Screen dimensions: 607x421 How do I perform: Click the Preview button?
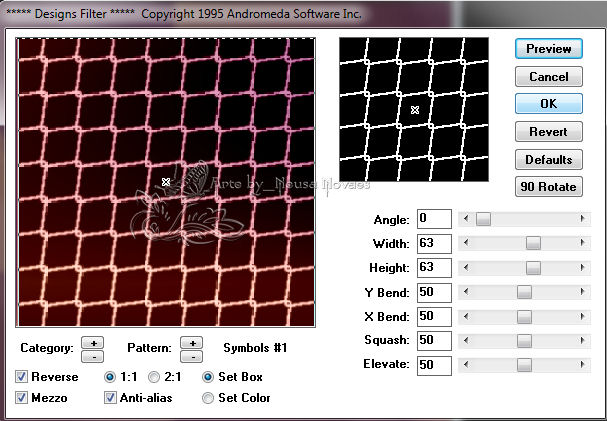pos(549,49)
